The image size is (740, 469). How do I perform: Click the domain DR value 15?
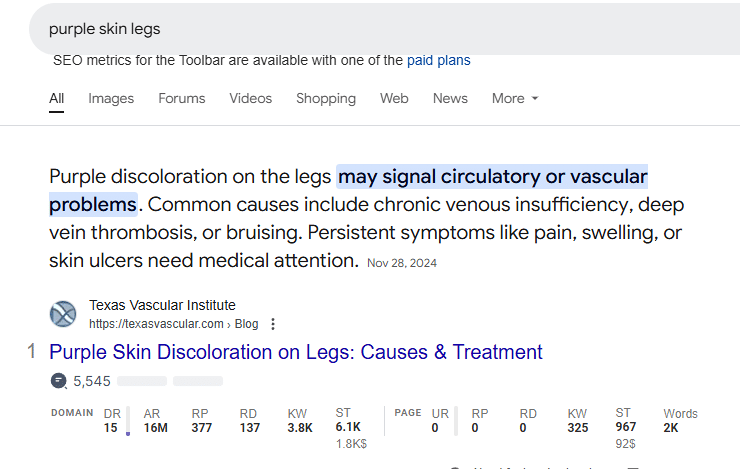click(x=110, y=428)
